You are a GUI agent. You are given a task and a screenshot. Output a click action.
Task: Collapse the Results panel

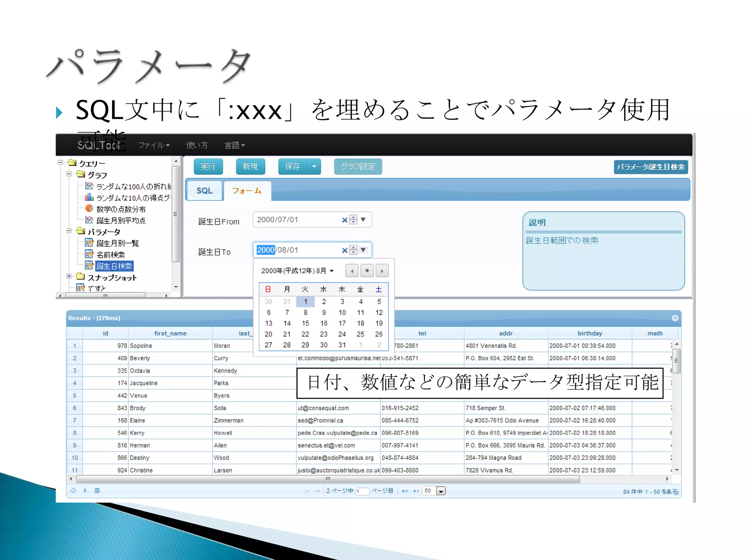(675, 318)
